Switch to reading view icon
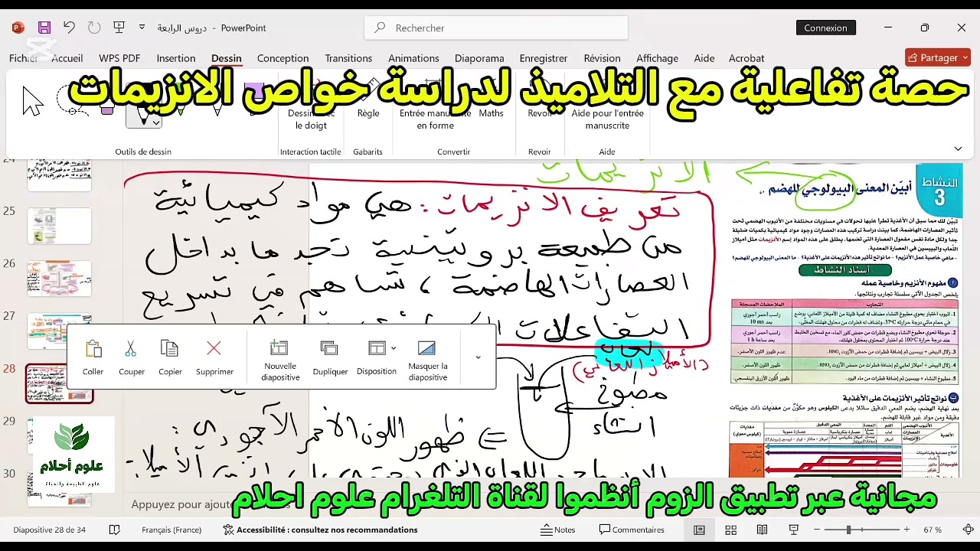Viewport: 980px width, 551px height. (762, 530)
